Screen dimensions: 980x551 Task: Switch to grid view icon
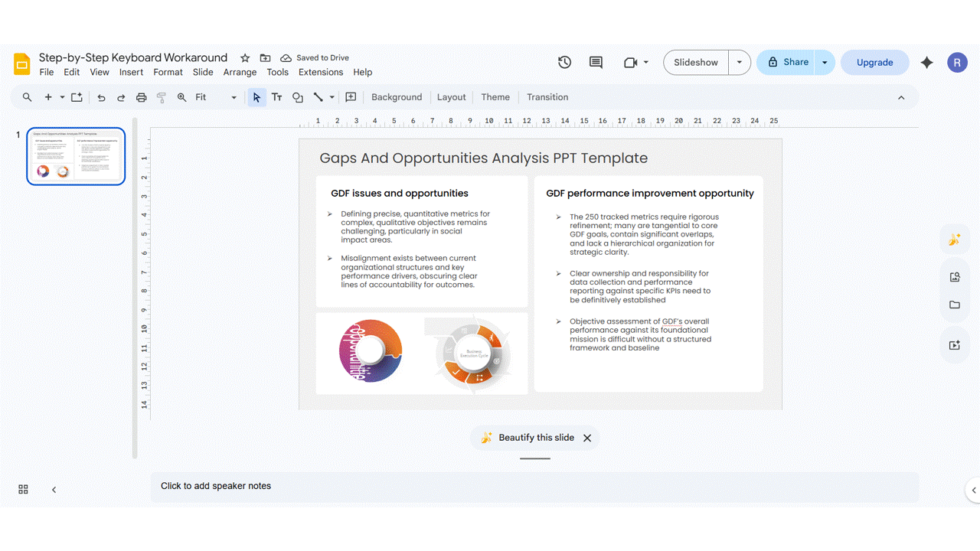click(x=23, y=489)
